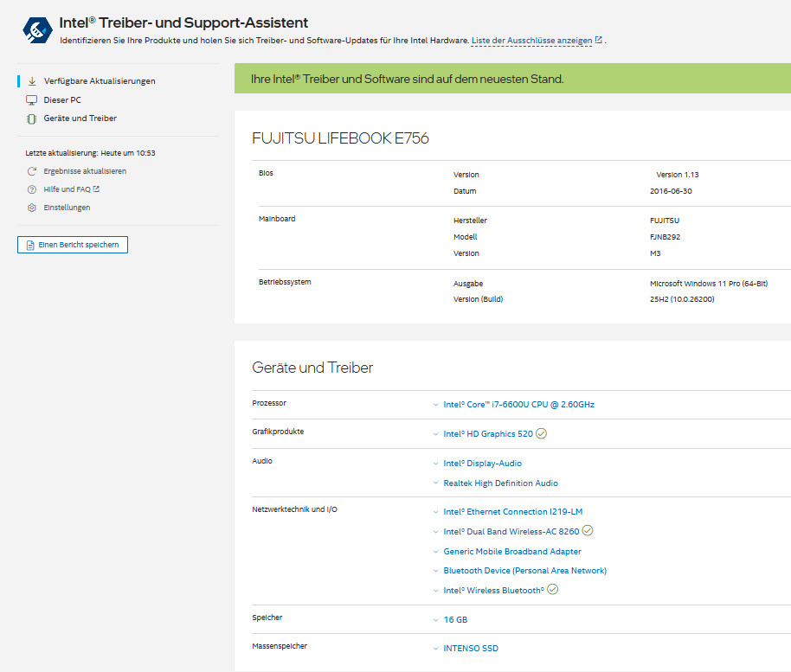Select Verfügbare Aktualisierungen in the sidebar
791x672 pixels.
tap(100, 81)
